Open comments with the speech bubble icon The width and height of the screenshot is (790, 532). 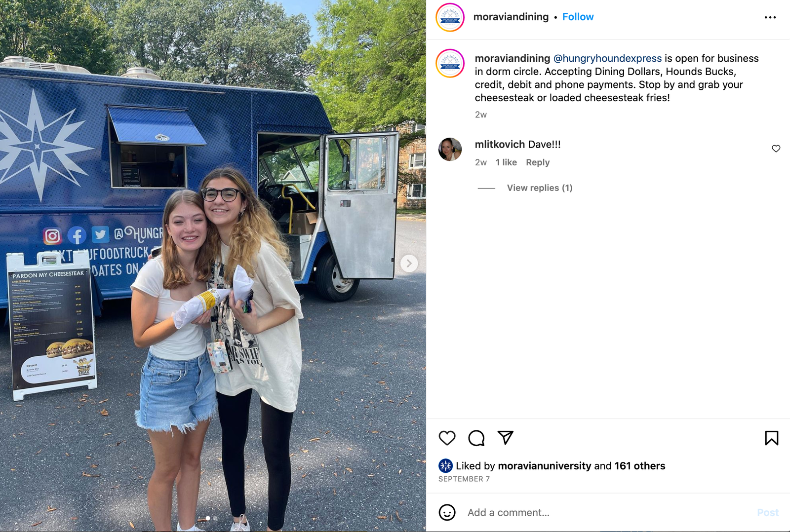click(x=476, y=438)
